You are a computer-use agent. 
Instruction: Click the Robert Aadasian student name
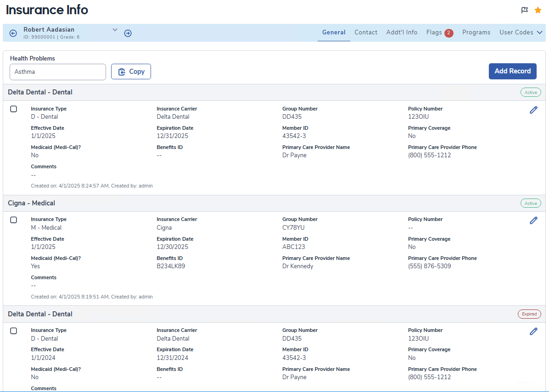49,29
